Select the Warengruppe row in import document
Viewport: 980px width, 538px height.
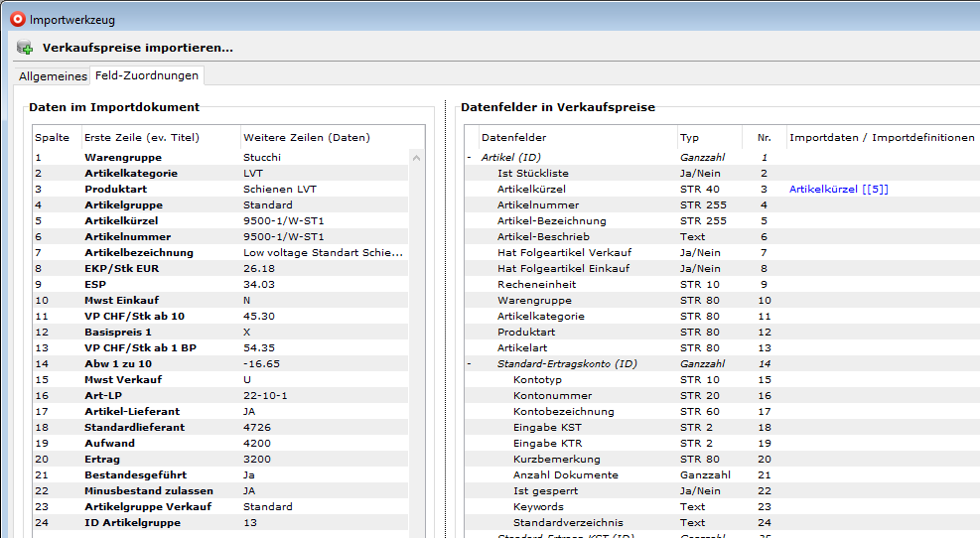point(123,158)
